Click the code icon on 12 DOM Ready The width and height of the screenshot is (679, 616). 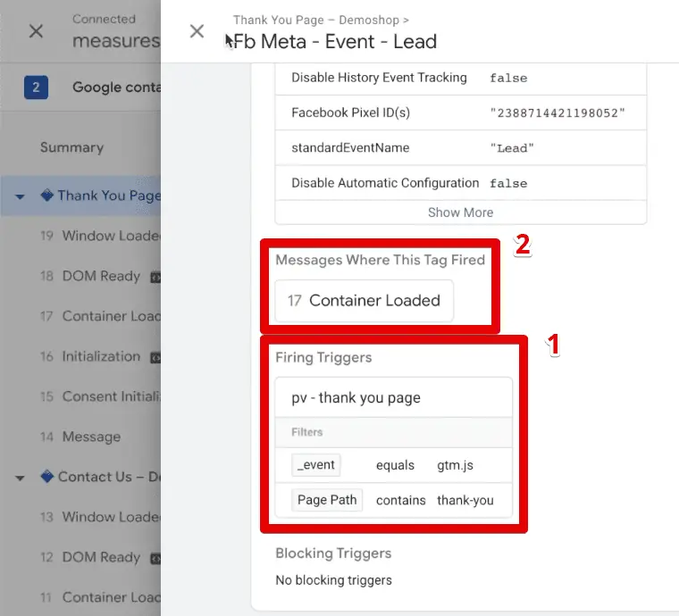pyautogui.click(x=155, y=559)
